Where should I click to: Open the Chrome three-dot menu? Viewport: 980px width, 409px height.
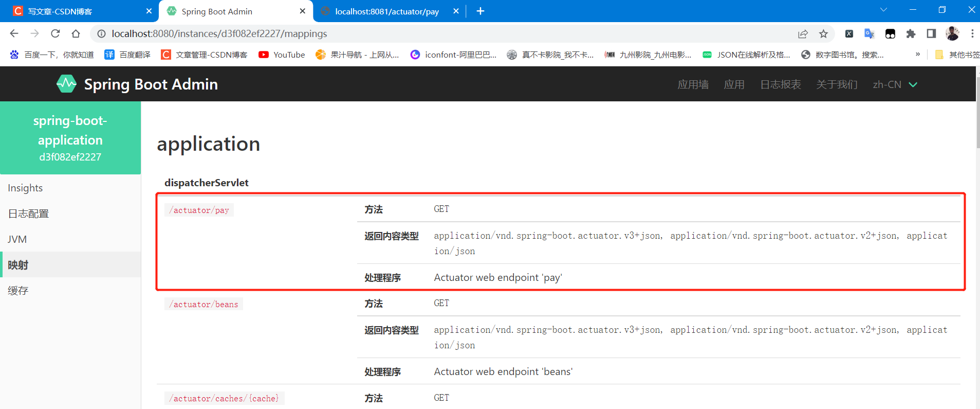972,33
